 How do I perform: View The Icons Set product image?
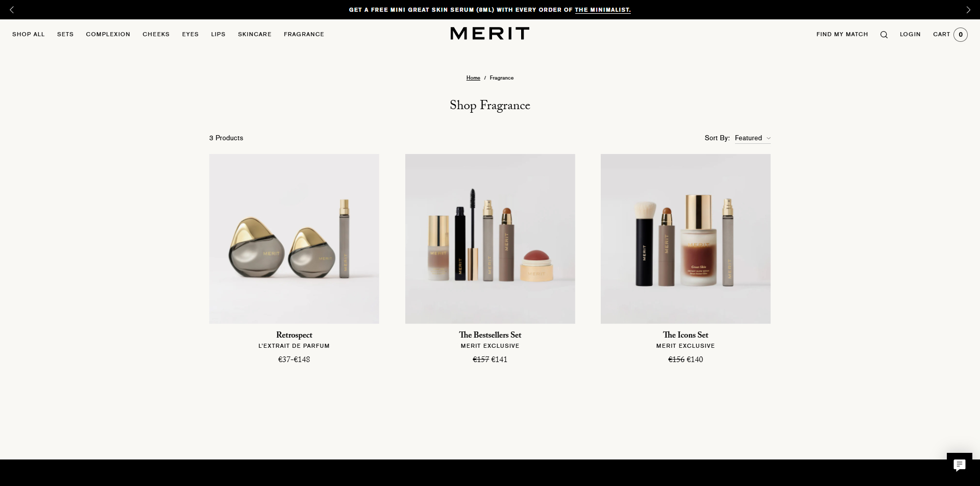(685, 239)
